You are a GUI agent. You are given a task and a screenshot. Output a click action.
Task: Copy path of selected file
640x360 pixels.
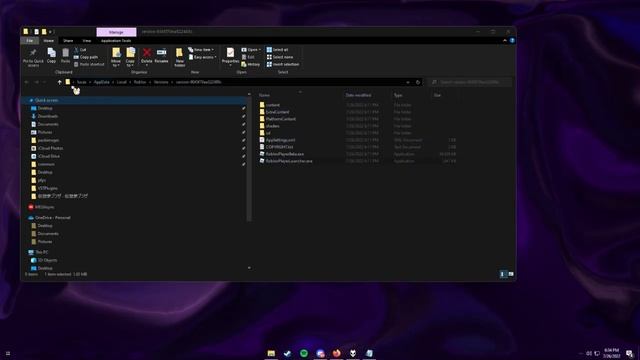click(x=86, y=57)
